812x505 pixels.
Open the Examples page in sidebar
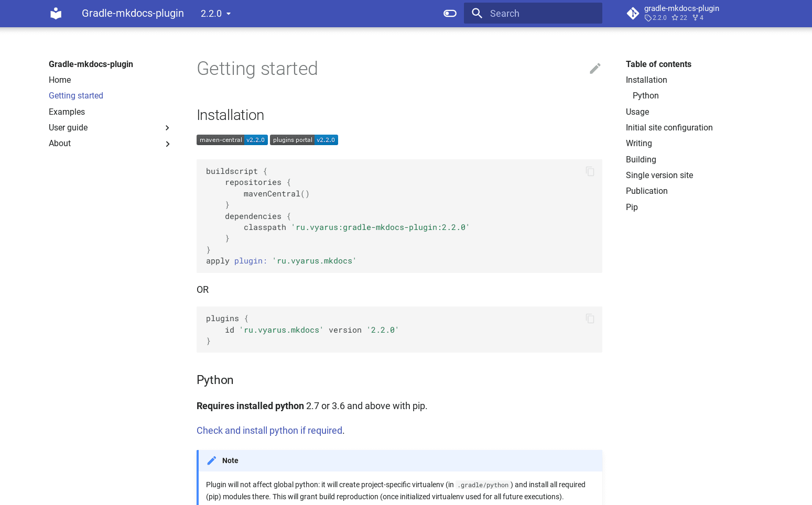click(x=67, y=112)
